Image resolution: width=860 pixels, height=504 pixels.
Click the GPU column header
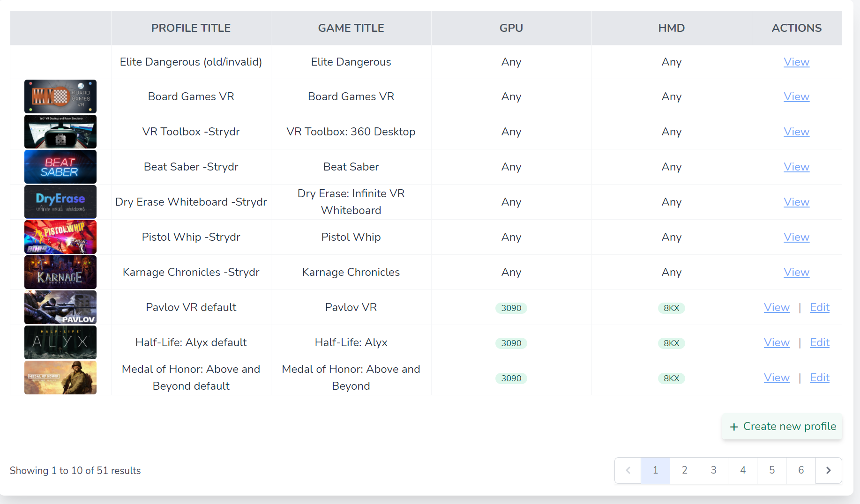pos(511,28)
